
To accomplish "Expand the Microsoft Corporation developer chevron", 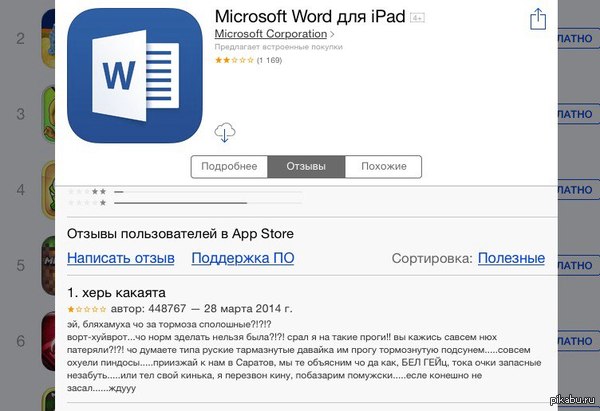I will (x=333, y=35).
